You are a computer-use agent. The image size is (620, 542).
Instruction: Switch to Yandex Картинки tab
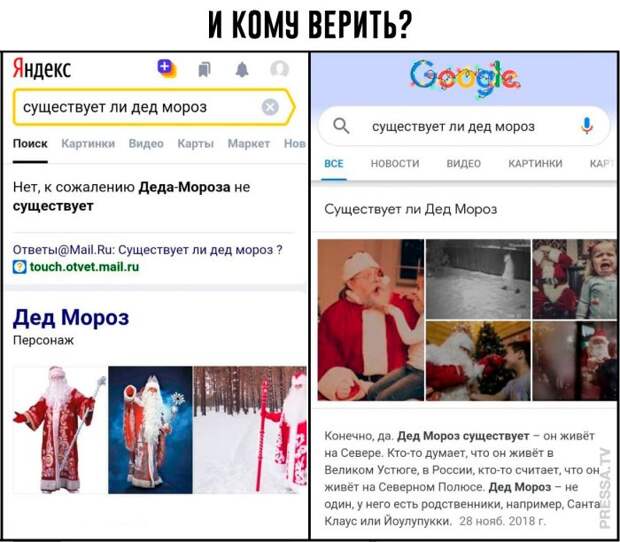pyautogui.click(x=88, y=144)
